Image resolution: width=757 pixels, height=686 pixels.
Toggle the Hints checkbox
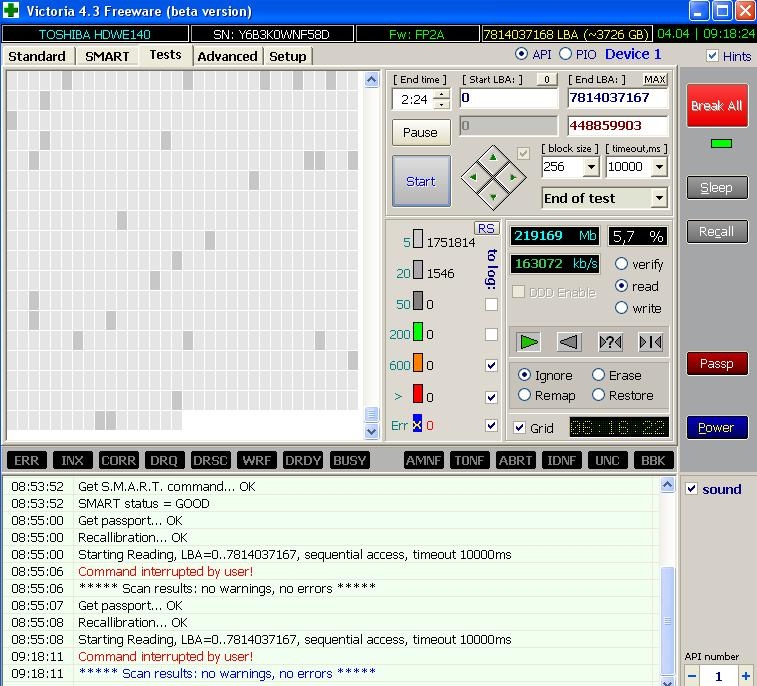coord(712,56)
